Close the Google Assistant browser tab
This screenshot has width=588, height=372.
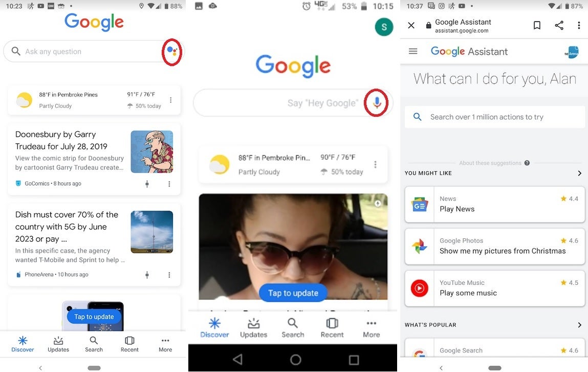(x=411, y=25)
